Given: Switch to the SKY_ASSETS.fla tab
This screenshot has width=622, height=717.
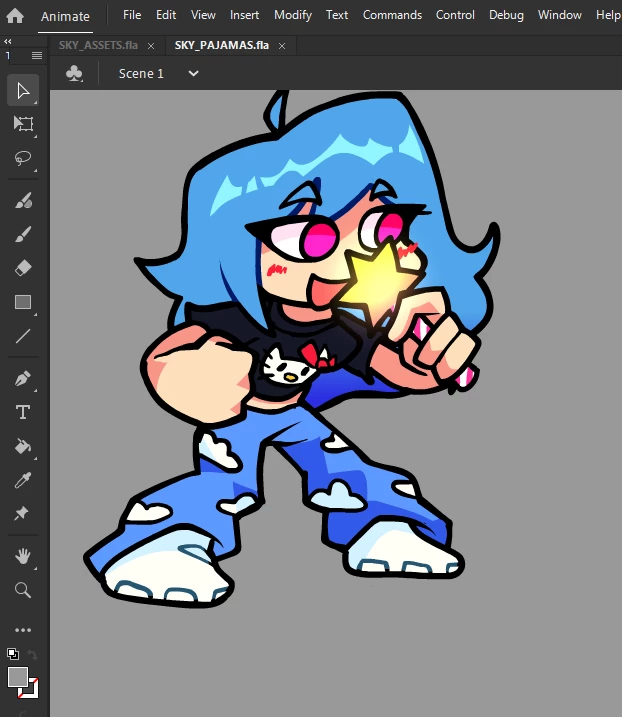Looking at the screenshot, I should tap(98, 45).
